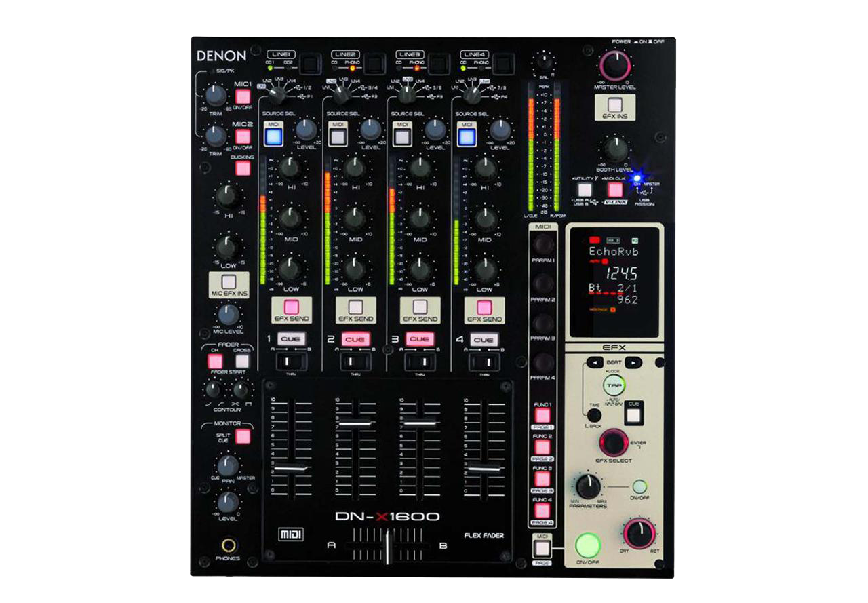Open the UTILITY menu button
The width and height of the screenshot is (868, 603).
point(584,189)
